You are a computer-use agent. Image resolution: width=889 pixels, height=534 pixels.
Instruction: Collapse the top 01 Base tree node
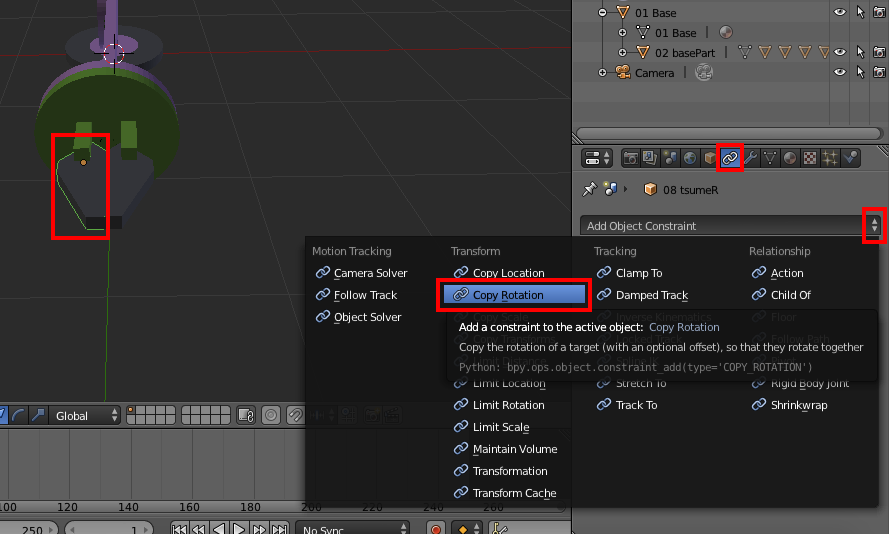coord(603,12)
